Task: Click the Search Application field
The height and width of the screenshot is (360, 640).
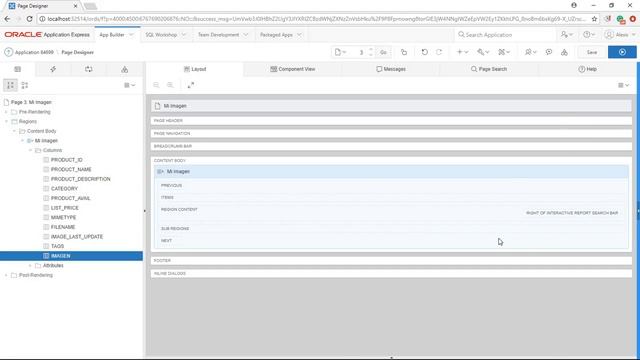Action: pos(505,35)
